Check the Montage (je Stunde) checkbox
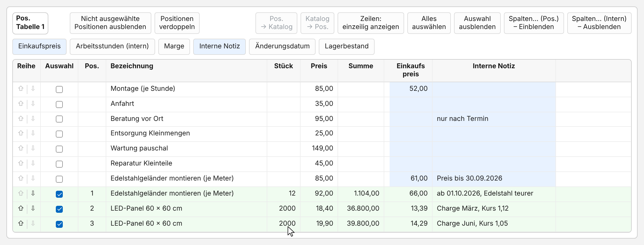The image size is (644, 245). point(59,89)
